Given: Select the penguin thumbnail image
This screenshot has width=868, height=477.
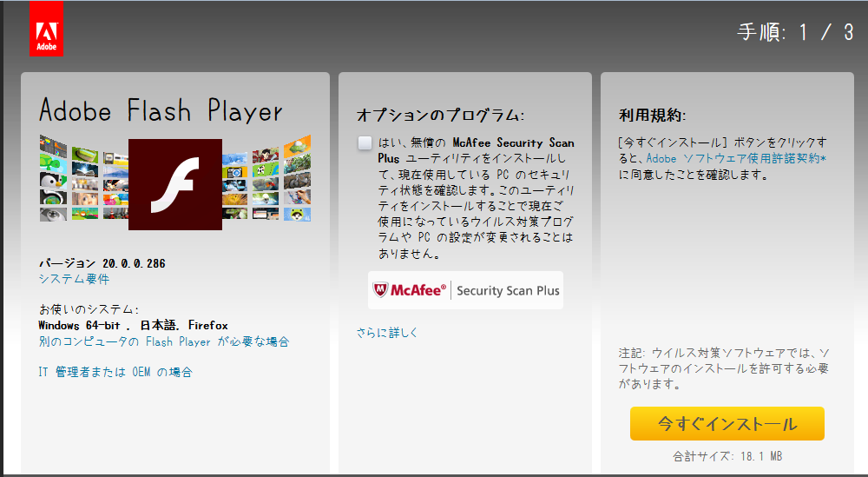Looking at the screenshot, I should (x=53, y=180).
